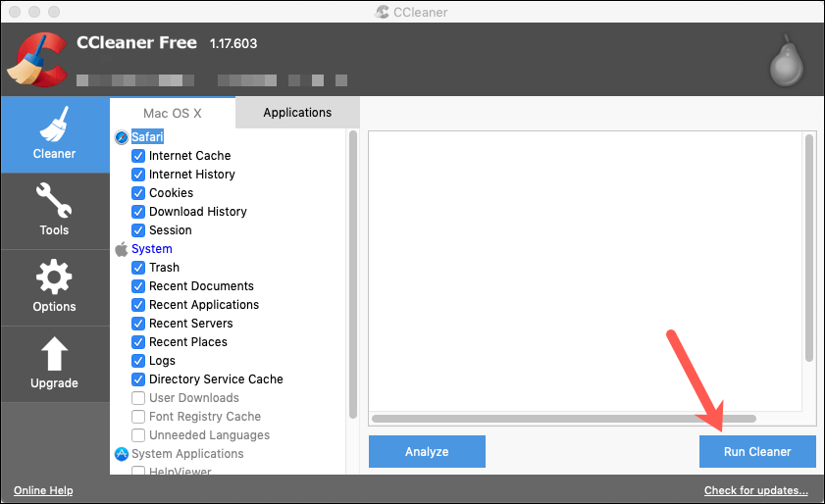This screenshot has width=825, height=504.
Task: Click the 'Font Registry Cache' label text
Action: coord(205,417)
